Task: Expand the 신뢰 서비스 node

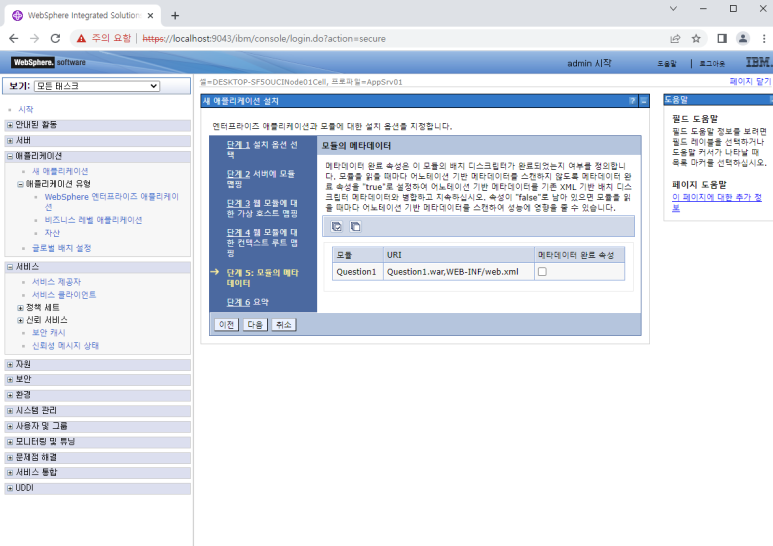Action: (x=20, y=320)
